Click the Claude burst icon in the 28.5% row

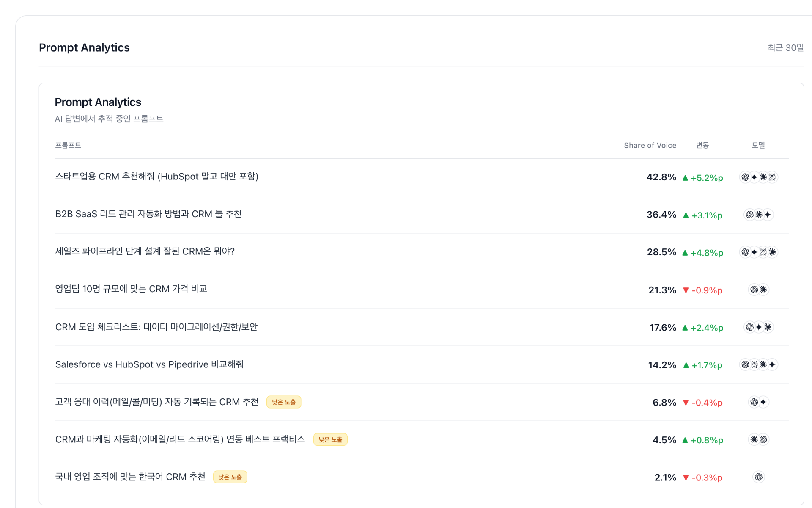click(772, 252)
